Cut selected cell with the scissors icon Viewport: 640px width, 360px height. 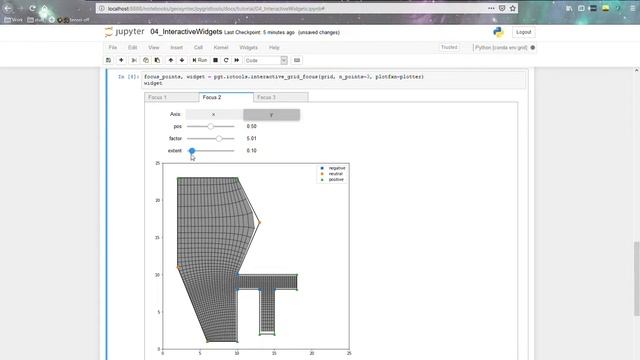[134, 60]
